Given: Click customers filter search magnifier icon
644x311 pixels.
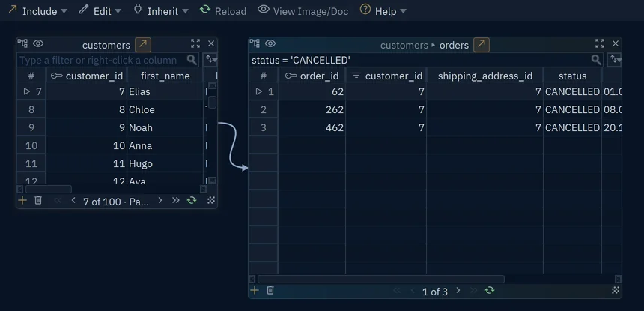Looking at the screenshot, I should pyautogui.click(x=192, y=60).
